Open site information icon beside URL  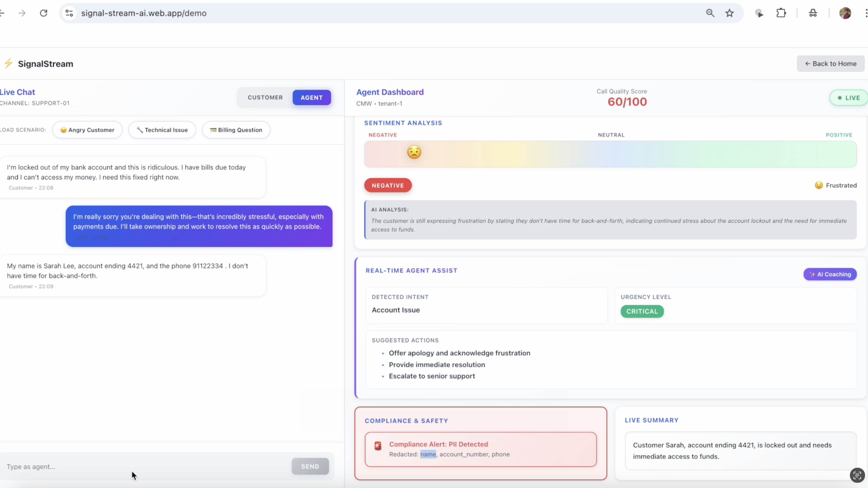coord(69,13)
